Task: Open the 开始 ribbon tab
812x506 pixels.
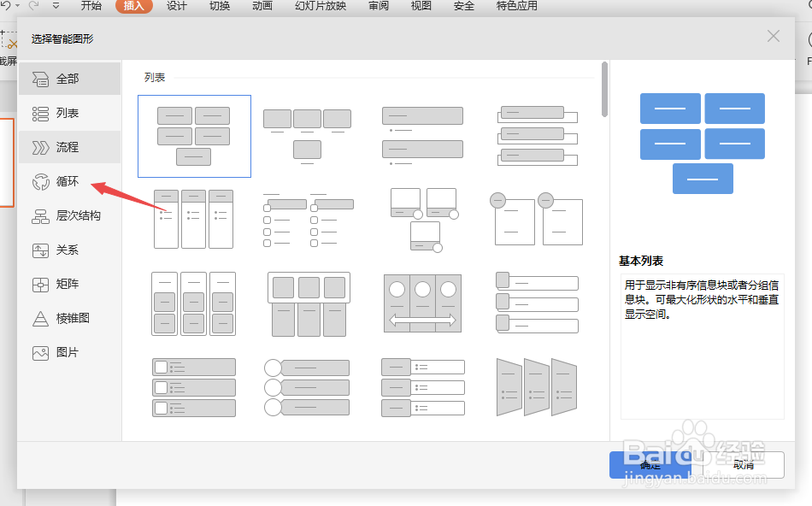Action: (x=91, y=6)
